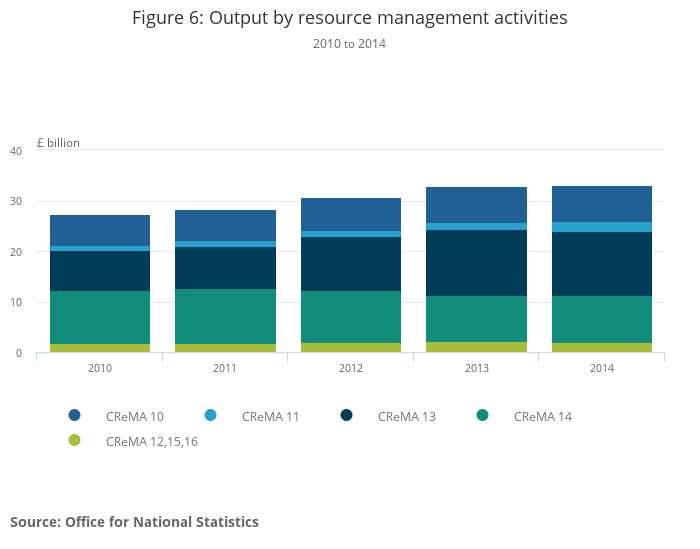
Task: Hide the CReMA 11 series via legend label
Action: [x=271, y=416]
